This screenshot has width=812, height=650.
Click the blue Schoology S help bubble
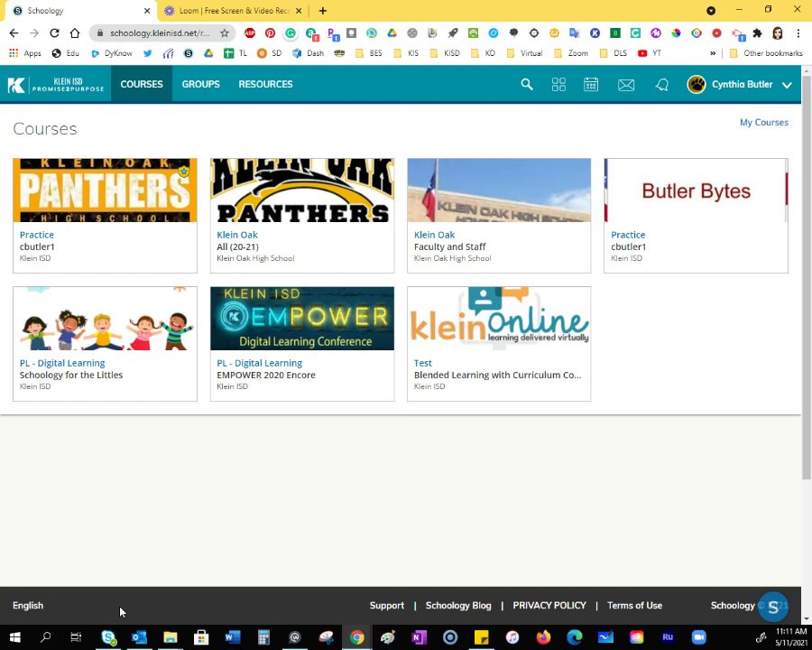pos(772,607)
